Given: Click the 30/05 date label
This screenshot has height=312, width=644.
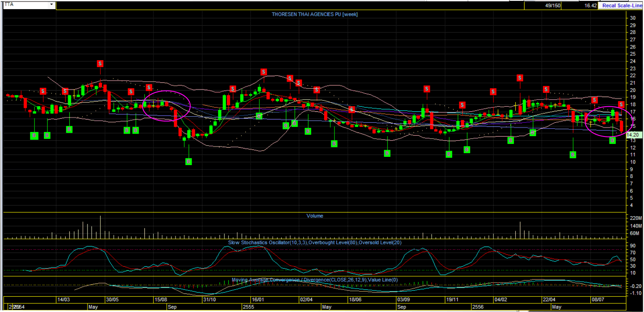Looking at the screenshot, I should coord(112,300).
